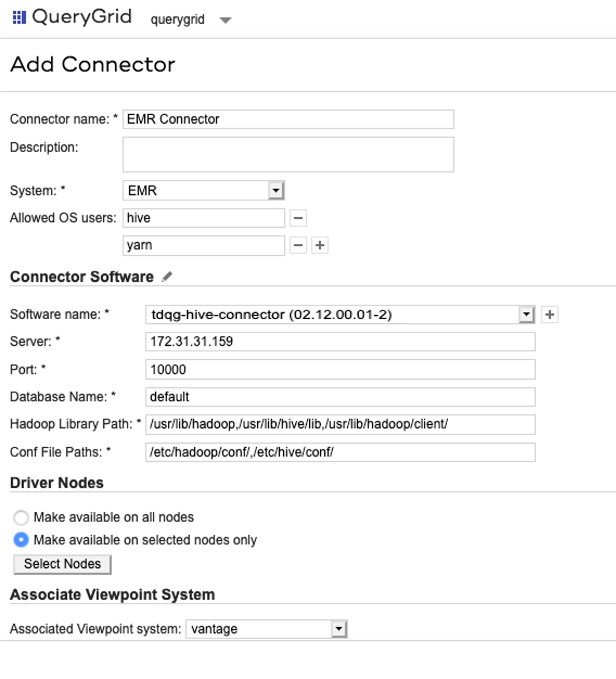This screenshot has height=679, width=616.
Task: Expand Associated Viewpoint system dropdown
Action: [x=339, y=630]
